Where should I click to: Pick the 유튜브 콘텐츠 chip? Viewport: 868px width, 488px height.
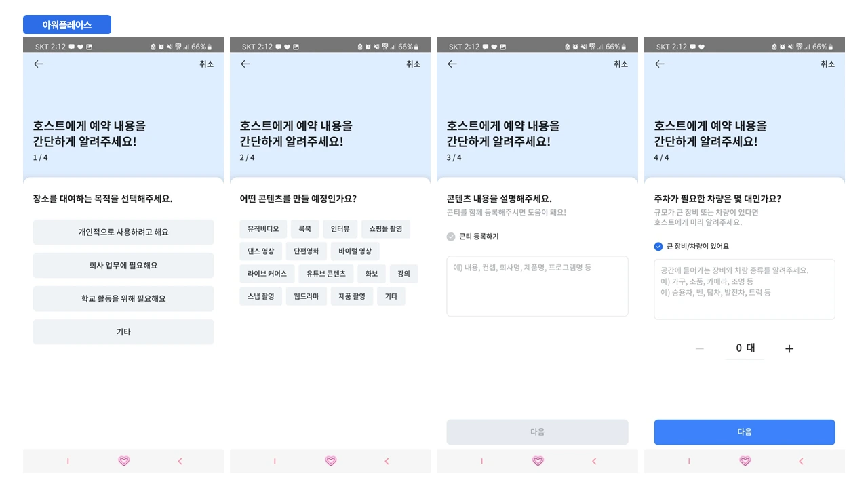(325, 274)
